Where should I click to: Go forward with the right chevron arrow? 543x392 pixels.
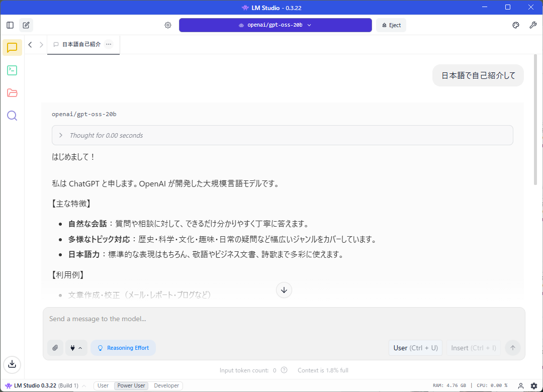tap(41, 44)
